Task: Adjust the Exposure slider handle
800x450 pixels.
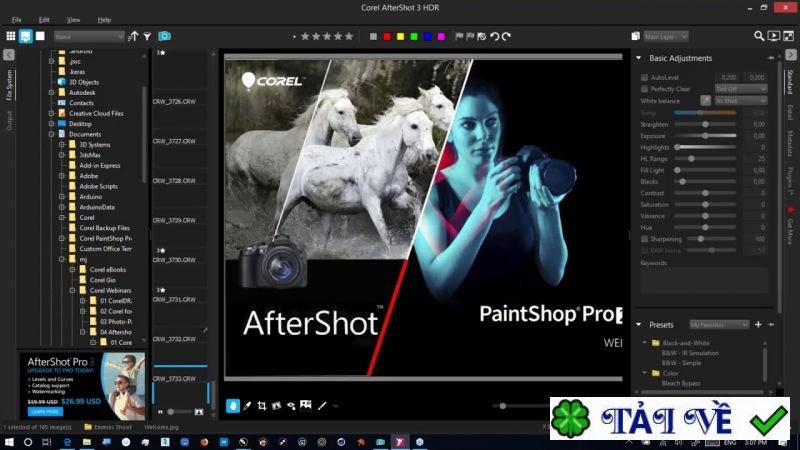Action: 705,136
